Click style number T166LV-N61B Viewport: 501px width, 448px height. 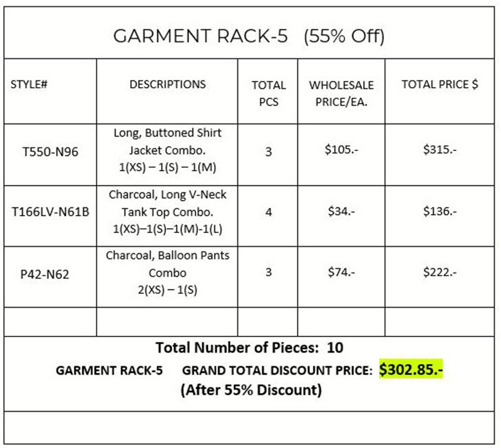click(51, 212)
